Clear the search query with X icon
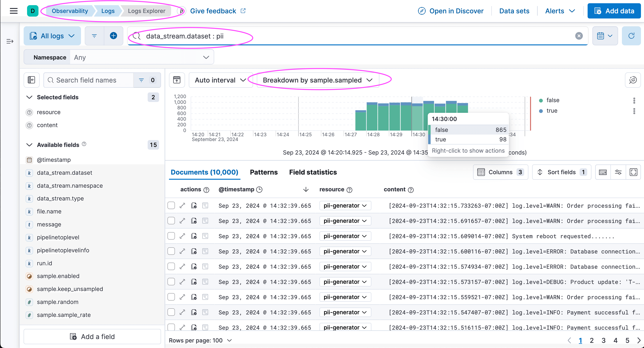This screenshot has height=348, width=644. click(579, 36)
